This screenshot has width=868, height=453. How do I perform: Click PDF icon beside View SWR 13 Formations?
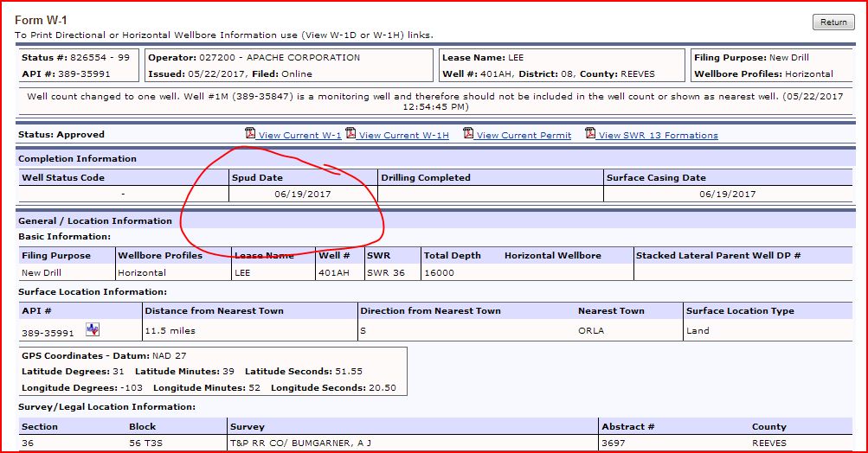(x=590, y=133)
